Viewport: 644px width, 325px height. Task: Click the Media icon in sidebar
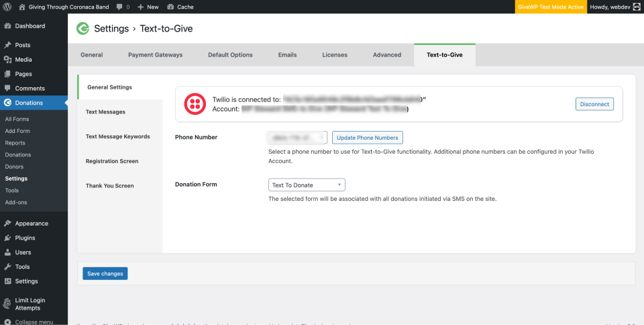pos(7,60)
